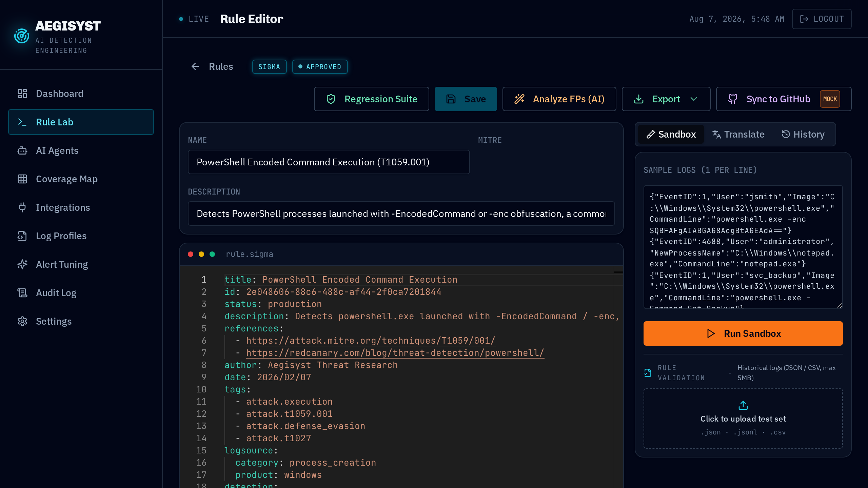Click the APPROVED status badge
This screenshot has height=488, width=868.
pyautogui.click(x=320, y=67)
